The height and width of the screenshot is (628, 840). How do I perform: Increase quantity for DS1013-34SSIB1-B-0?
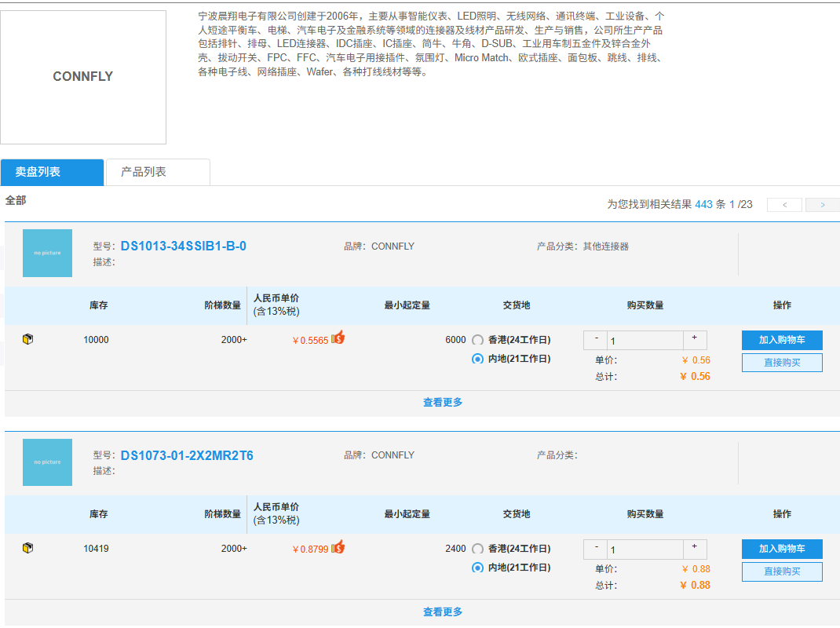695,340
